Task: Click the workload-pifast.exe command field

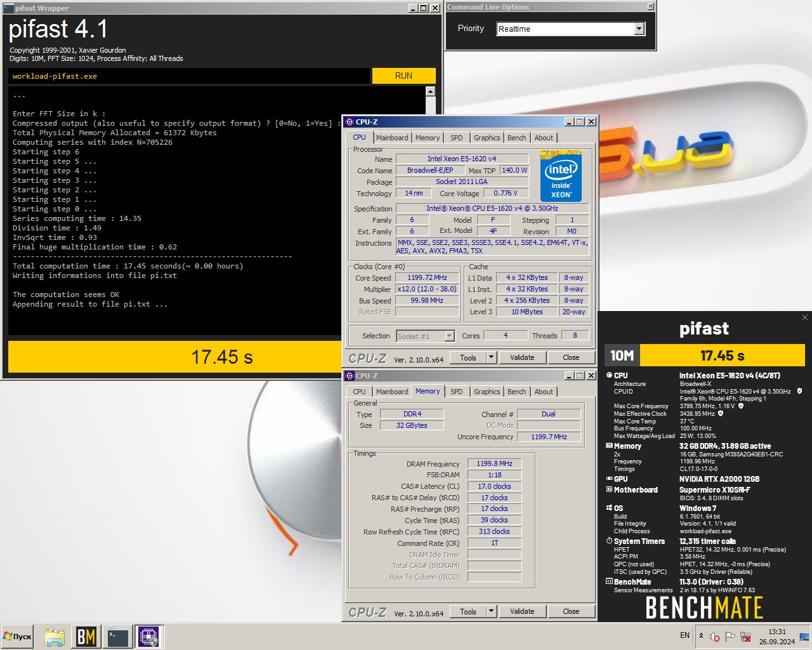Action: coord(189,76)
